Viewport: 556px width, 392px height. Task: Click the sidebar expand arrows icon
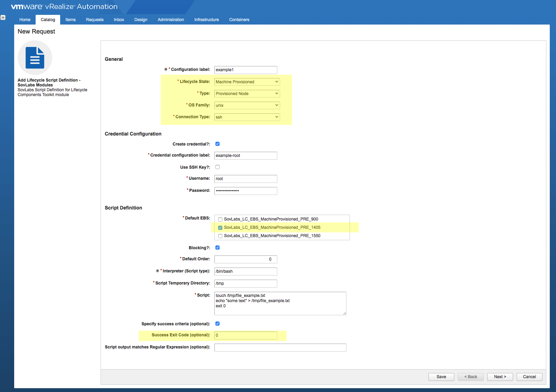click(x=3, y=18)
